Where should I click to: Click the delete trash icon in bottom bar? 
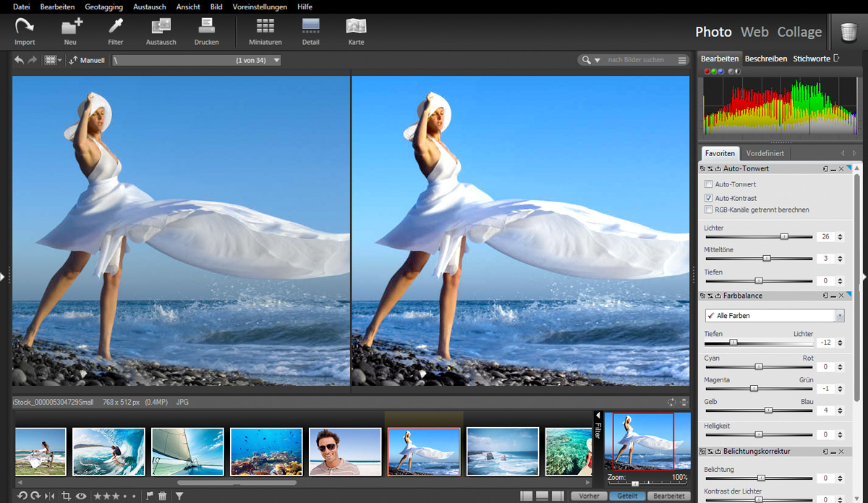163,496
